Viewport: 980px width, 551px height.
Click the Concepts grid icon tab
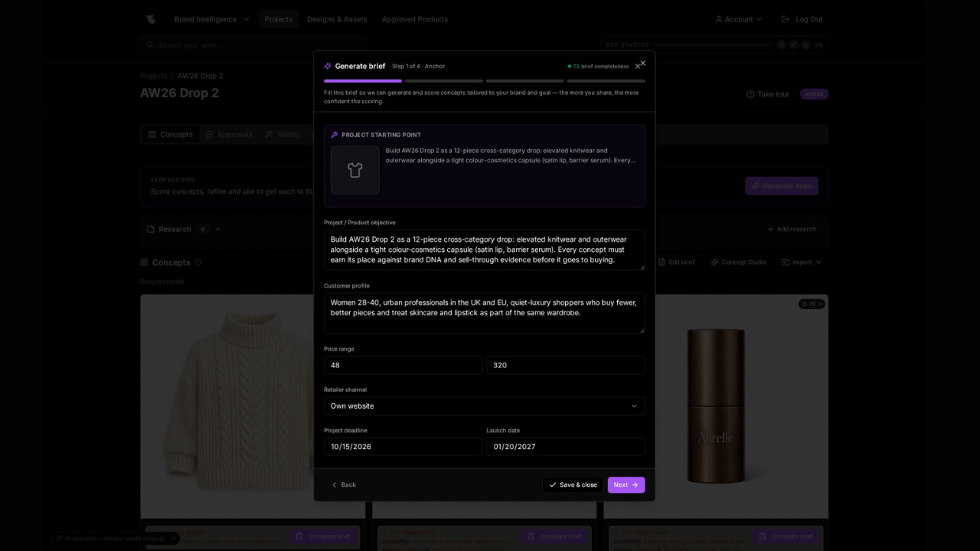coord(152,135)
